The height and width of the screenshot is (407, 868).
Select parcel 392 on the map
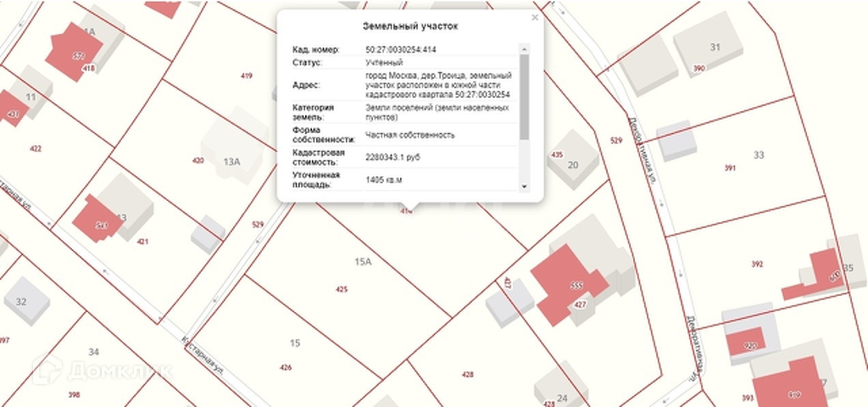click(757, 265)
